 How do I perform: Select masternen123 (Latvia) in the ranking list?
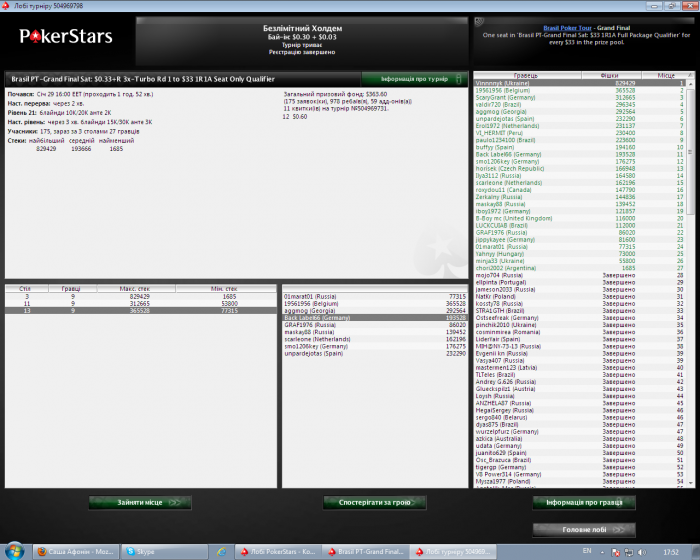[x=580, y=368]
